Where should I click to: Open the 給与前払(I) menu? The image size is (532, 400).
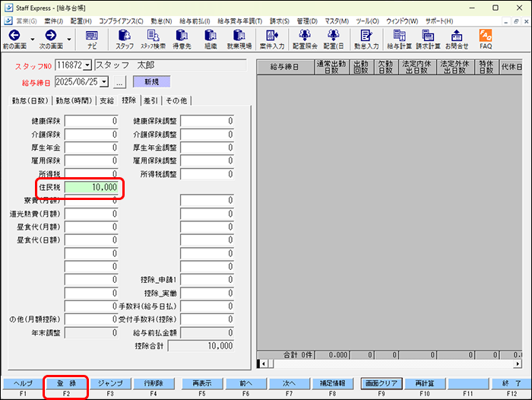195,21
